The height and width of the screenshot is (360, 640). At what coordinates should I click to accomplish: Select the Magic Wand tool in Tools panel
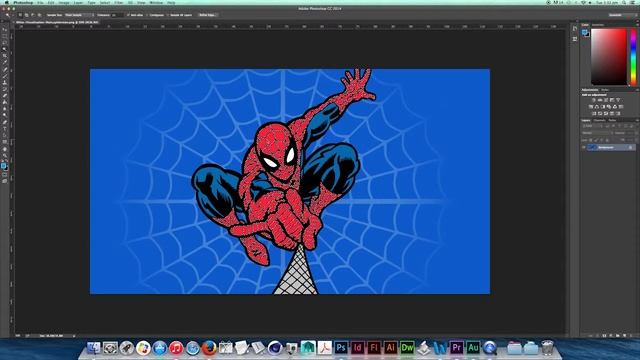click(4, 49)
